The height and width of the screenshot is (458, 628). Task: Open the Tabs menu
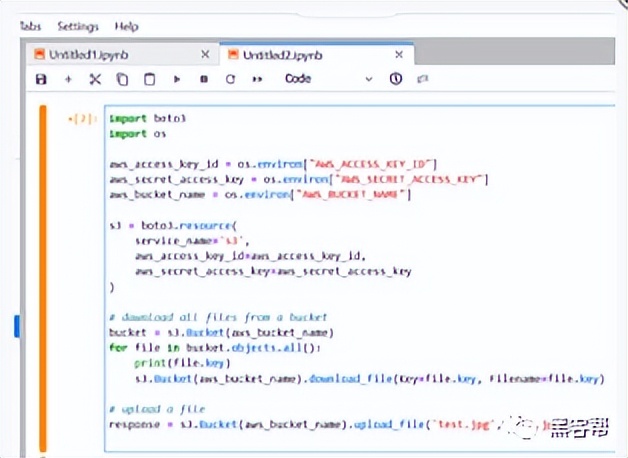(x=30, y=26)
